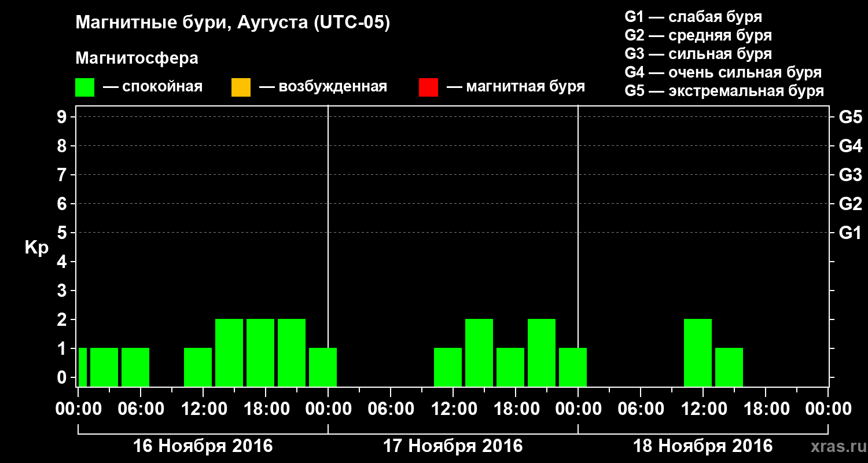Select the narrow first bar at 00:00 on 16 Ноября

pos(83,367)
